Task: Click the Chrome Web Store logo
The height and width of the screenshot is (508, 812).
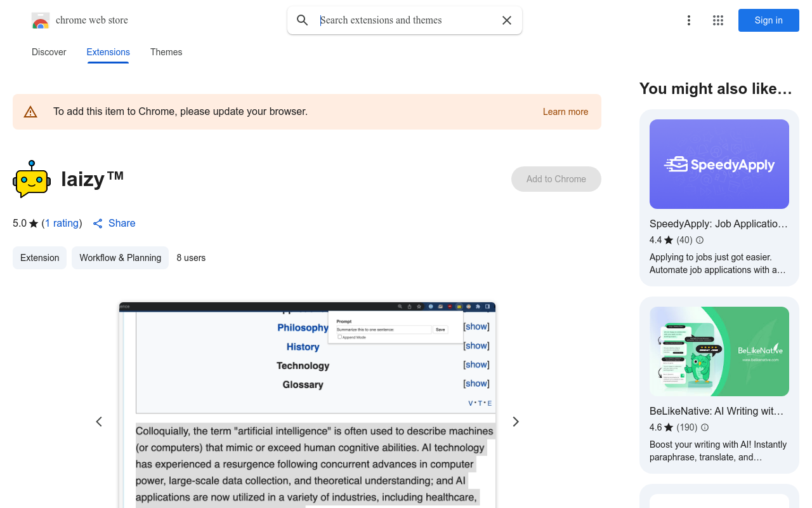Action: point(41,20)
